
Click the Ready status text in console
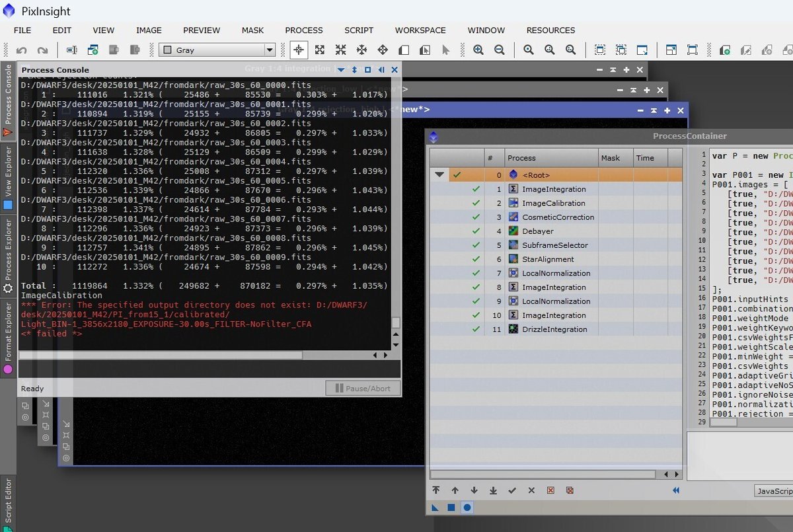point(32,389)
